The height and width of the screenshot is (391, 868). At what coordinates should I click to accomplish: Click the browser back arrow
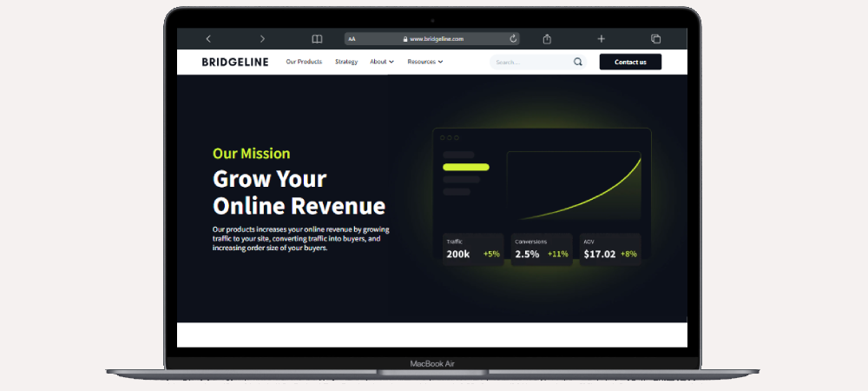[208, 39]
